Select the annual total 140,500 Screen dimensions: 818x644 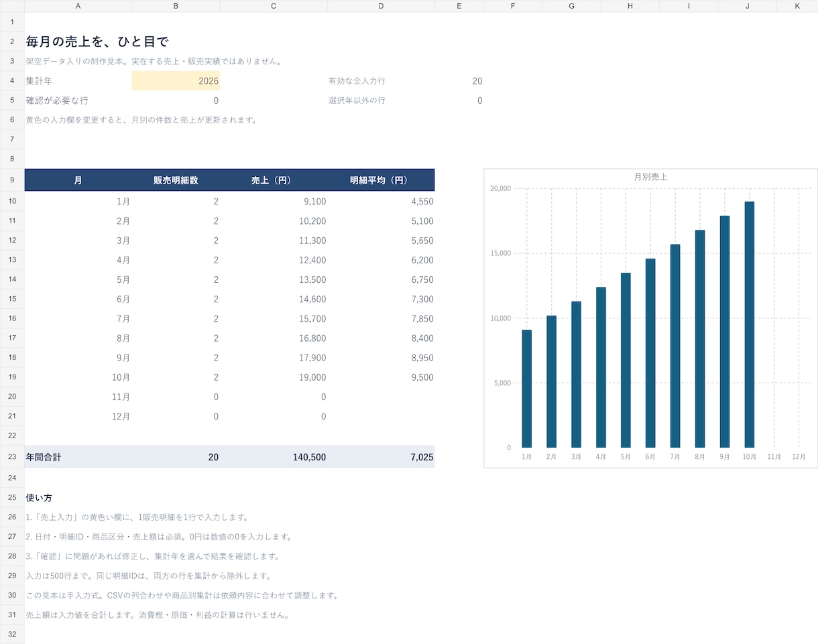pyautogui.click(x=274, y=457)
